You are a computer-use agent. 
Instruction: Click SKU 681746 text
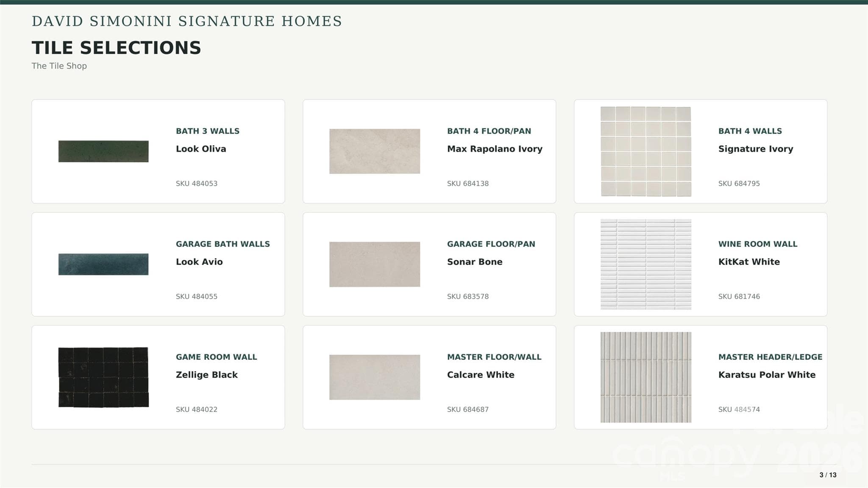point(739,296)
